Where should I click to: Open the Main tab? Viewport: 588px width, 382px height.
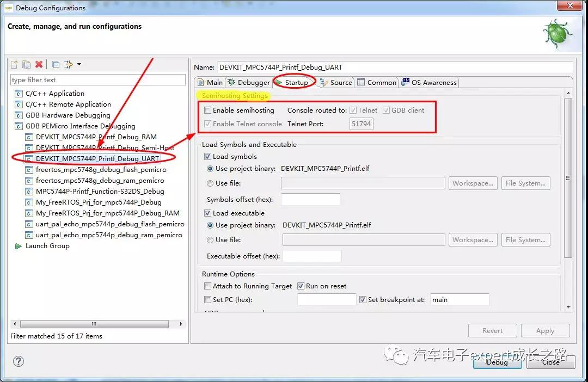(x=210, y=83)
